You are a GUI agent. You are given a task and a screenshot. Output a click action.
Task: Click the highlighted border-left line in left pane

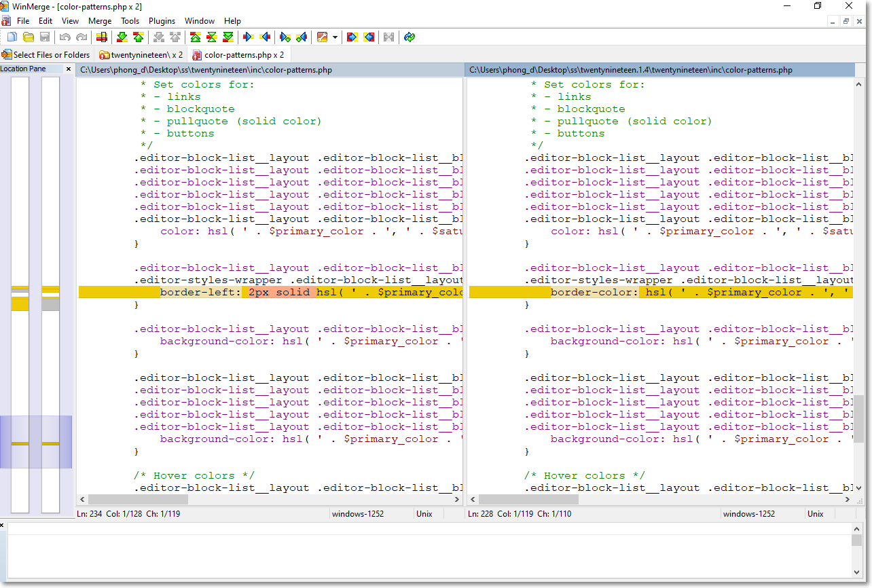pos(270,293)
